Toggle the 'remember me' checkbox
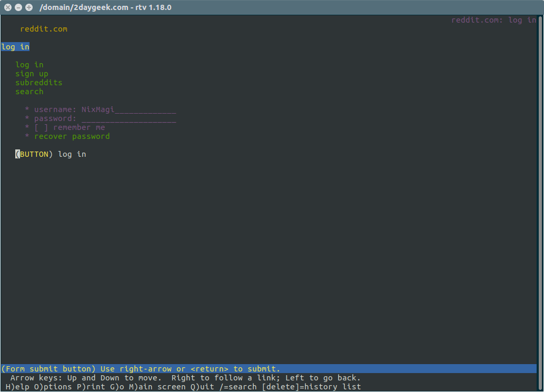This screenshot has width=544, height=392. click(x=41, y=127)
